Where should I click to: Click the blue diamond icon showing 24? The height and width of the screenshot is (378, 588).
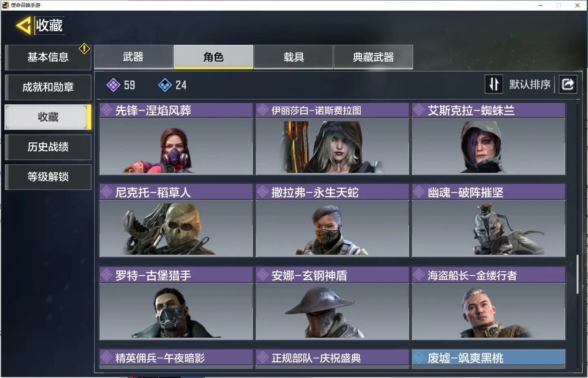pyautogui.click(x=165, y=85)
